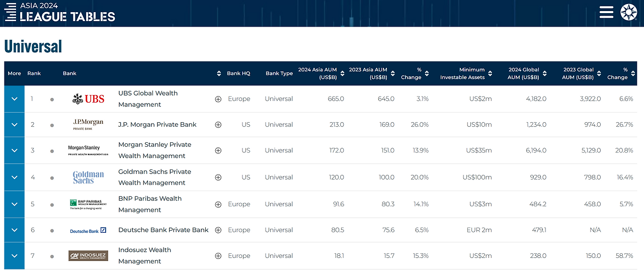Sort by 2024 Global AUM column arrows
This screenshot has height=270, width=644.
544,73
